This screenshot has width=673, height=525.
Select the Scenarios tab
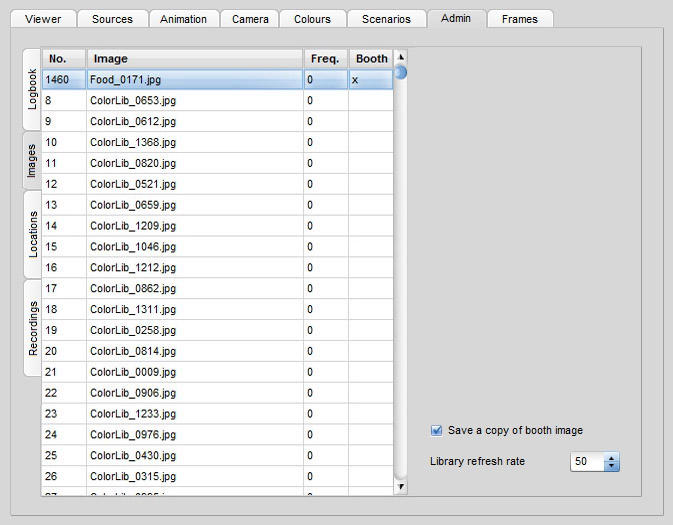(x=385, y=19)
